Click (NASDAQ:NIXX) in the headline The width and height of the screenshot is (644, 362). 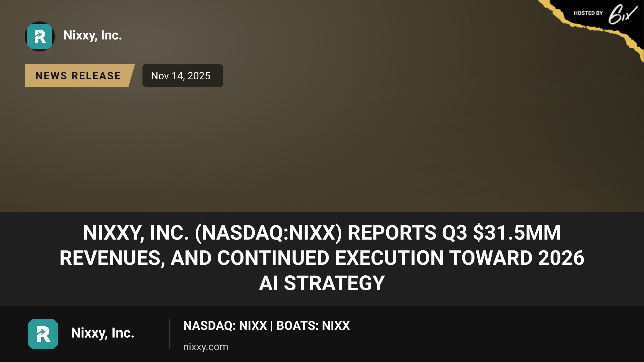click(x=269, y=233)
